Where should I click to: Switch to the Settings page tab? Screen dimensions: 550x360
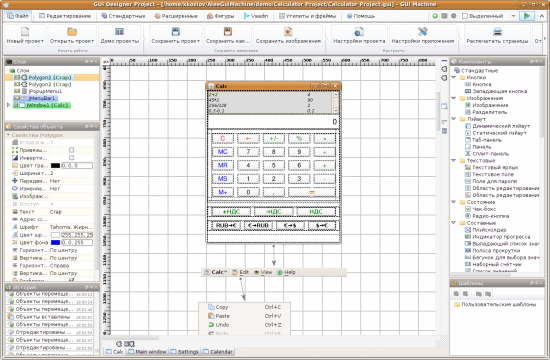point(185,352)
